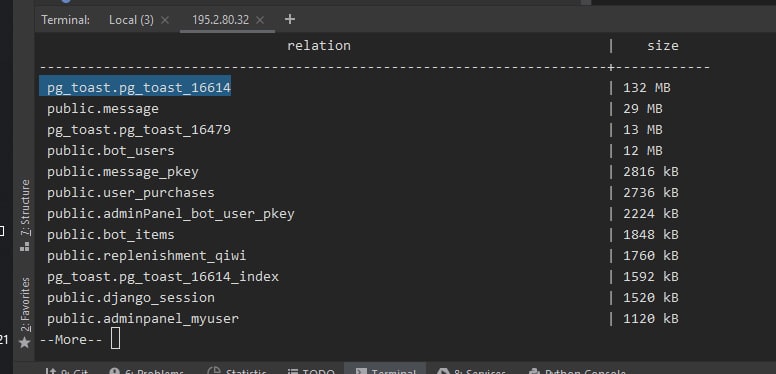776x374 pixels.
Task: Click the public.message_pkey relation
Action: click(x=123, y=172)
